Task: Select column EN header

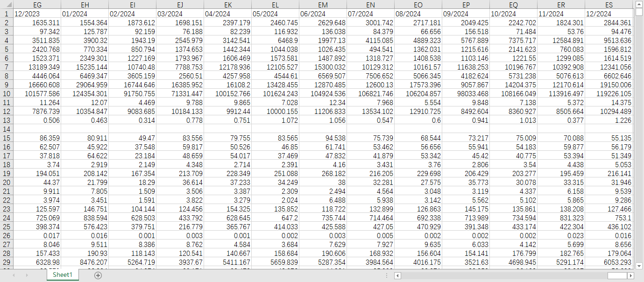Action: pos(370,5)
